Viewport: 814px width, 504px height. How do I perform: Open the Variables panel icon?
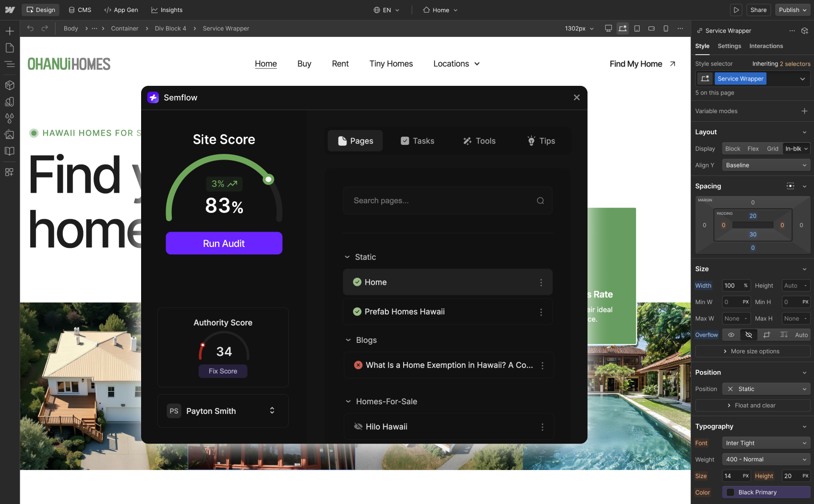point(10,102)
